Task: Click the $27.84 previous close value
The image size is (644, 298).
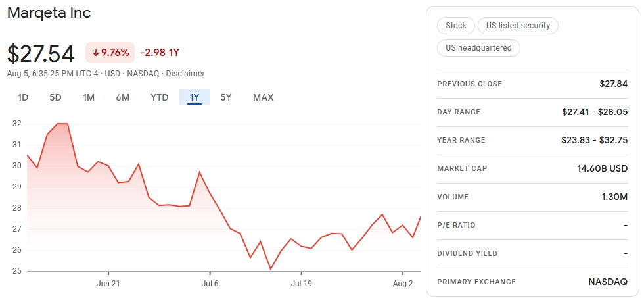Action: coord(614,84)
